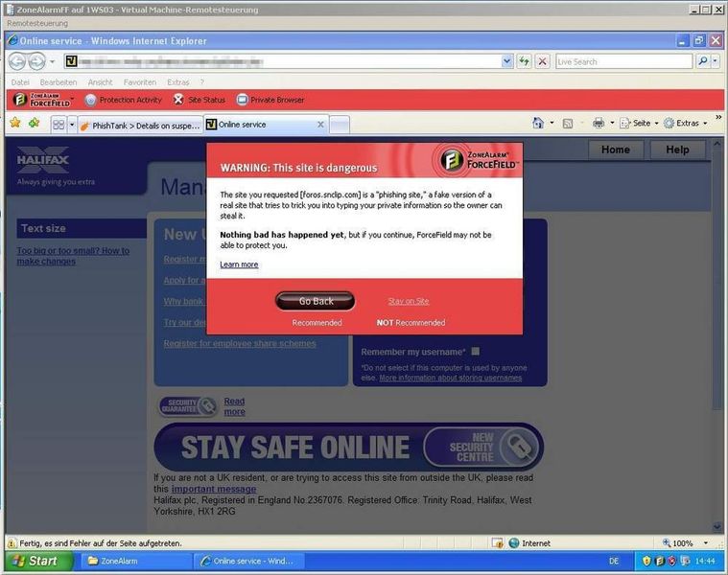Click the RSS feeds icon
This screenshot has width=728, height=575.
coord(568,124)
